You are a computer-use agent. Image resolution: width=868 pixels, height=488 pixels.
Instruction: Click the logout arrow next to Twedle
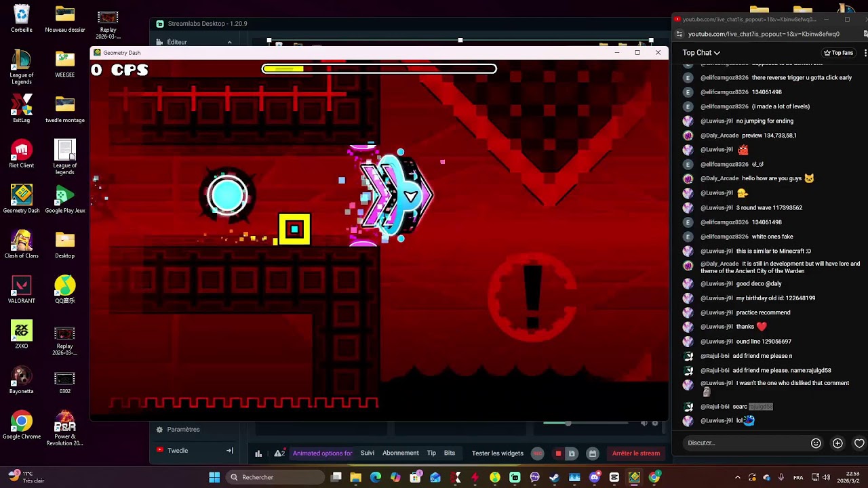click(x=229, y=451)
